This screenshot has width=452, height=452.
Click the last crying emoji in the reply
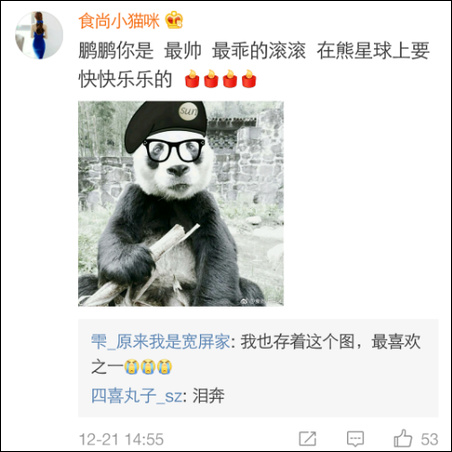point(164,367)
